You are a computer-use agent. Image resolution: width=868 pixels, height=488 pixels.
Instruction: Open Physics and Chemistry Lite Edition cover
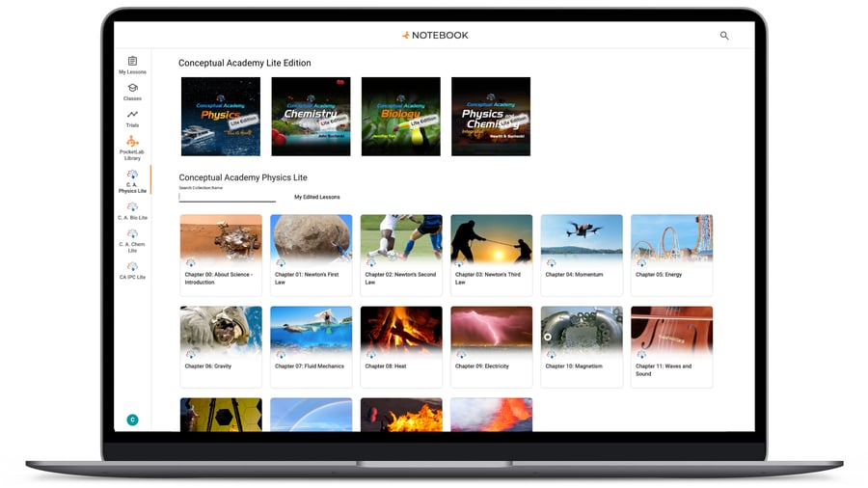coord(491,116)
